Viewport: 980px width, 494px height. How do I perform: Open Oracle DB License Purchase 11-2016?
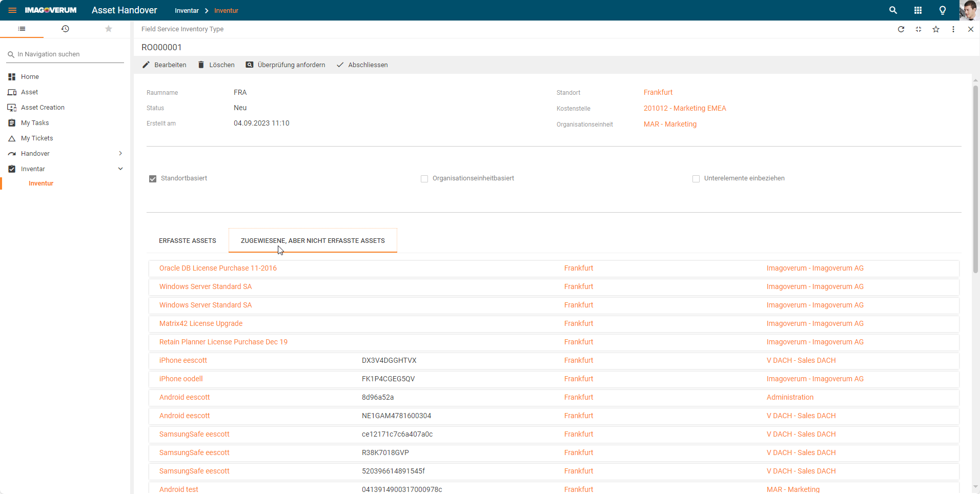218,268
